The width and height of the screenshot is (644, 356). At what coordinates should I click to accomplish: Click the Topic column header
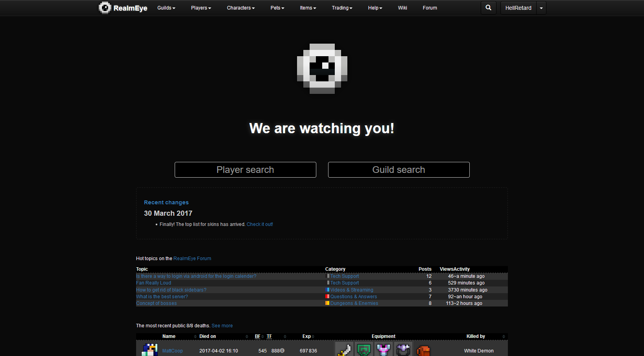142,269
